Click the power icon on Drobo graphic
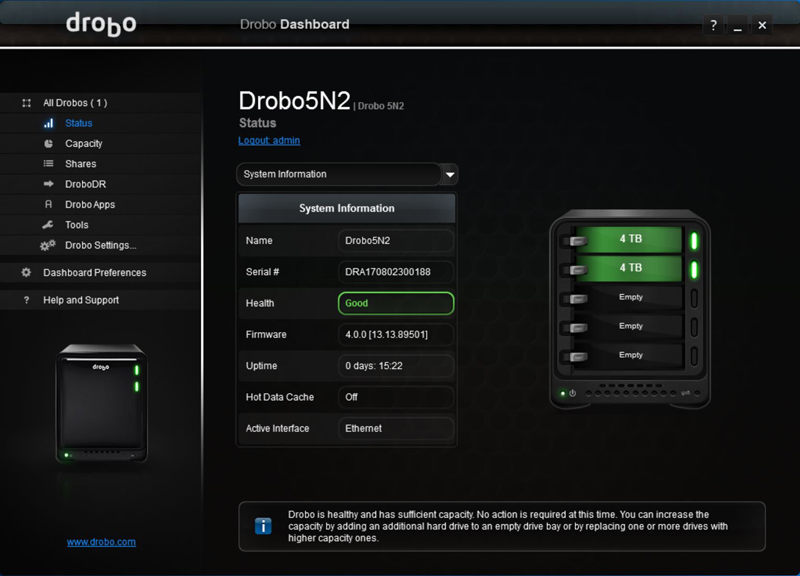Screen dimensions: 800x576 [x=572, y=393]
